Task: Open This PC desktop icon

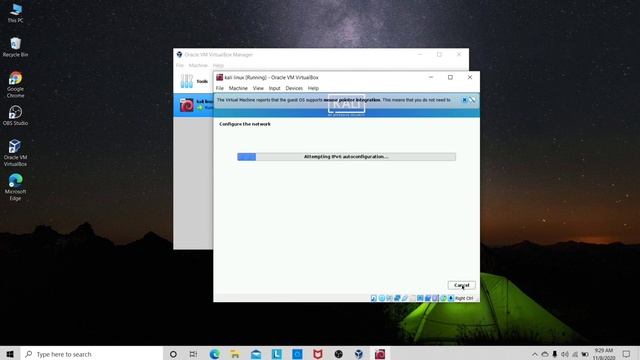Action: (16, 13)
